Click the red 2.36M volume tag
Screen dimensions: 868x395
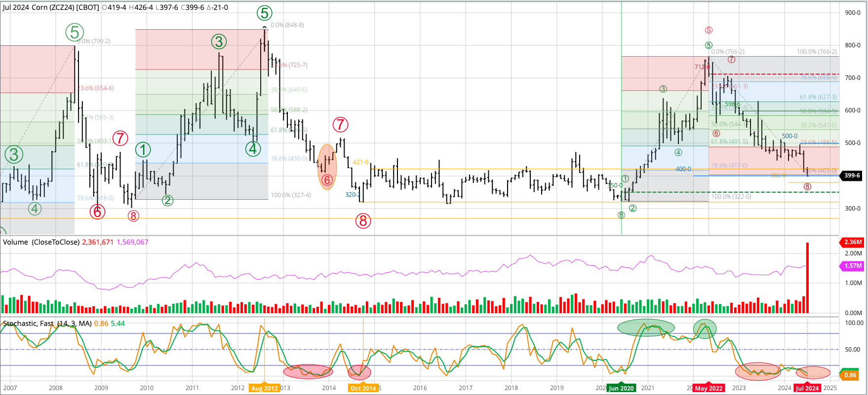tap(853, 242)
